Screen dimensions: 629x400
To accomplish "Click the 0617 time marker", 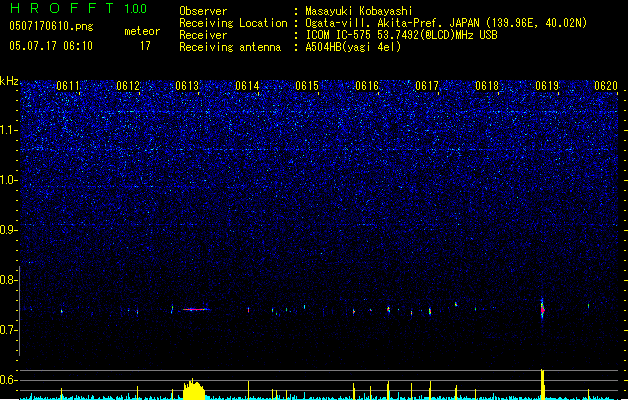I will coord(427,86).
